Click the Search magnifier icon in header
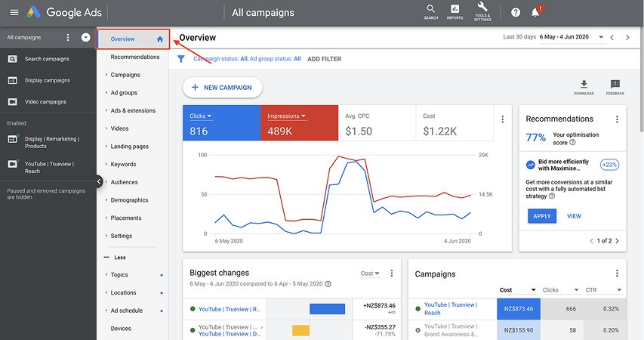Viewport: 644px width, 340px height. 430,10
